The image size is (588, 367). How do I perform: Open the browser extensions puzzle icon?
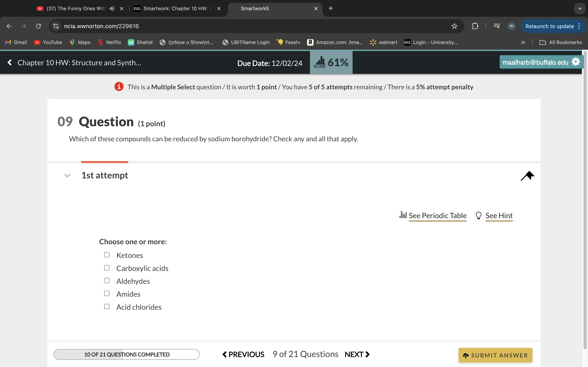[475, 26]
